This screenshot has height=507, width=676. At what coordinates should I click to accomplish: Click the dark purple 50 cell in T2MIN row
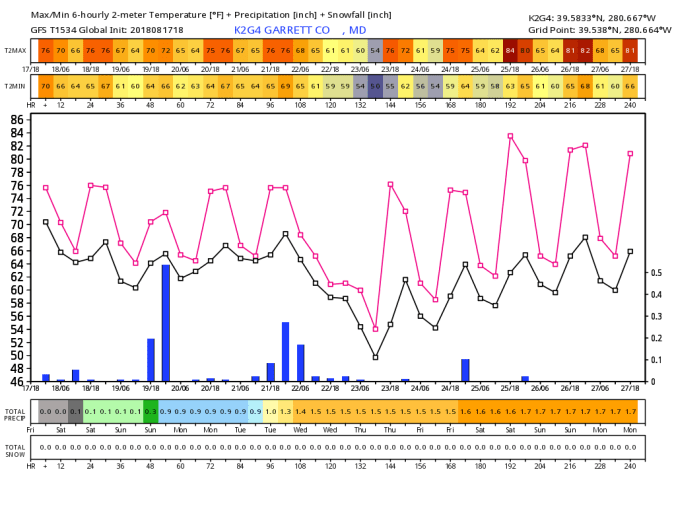[x=375, y=87]
